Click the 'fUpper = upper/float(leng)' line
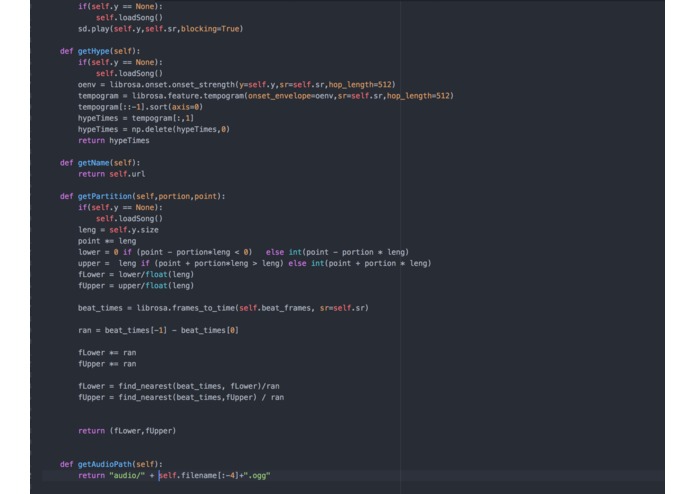695x494 pixels. 136,286
